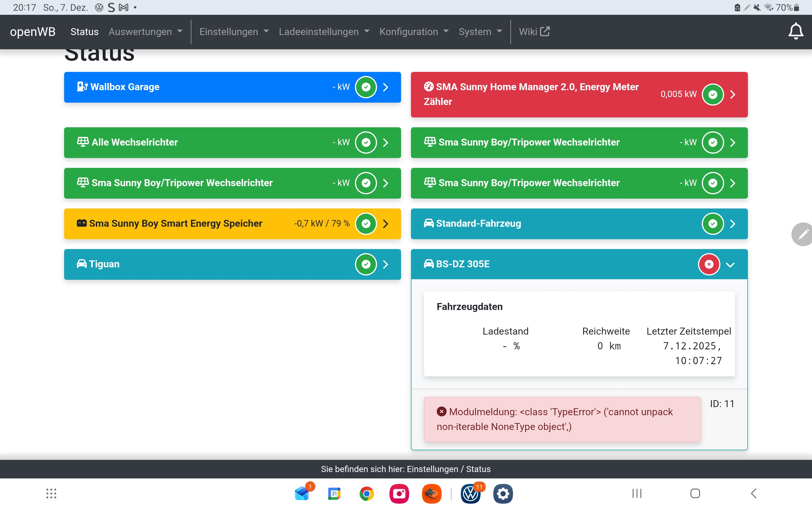
Task: Click the red error status icon on BS-DZ 305E
Action: 709,264
